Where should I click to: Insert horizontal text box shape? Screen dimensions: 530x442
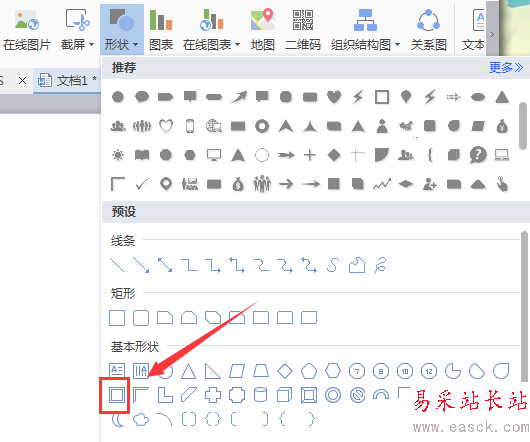point(117,371)
